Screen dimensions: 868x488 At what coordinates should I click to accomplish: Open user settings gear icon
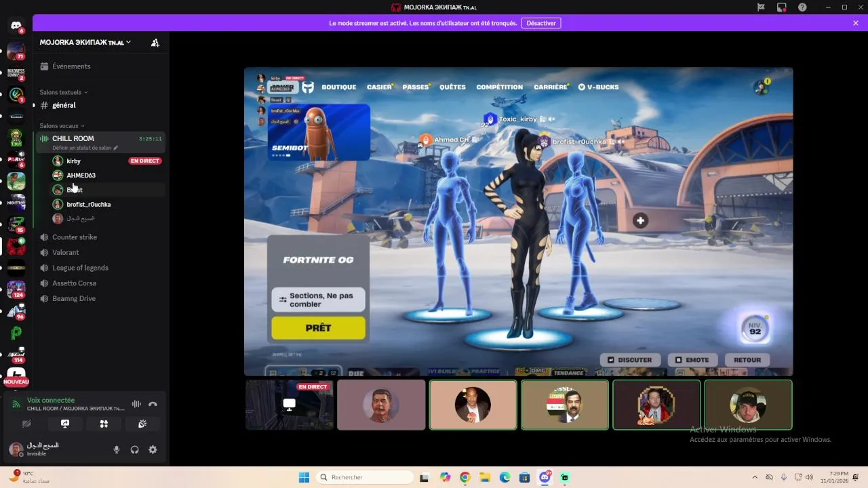point(153,449)
